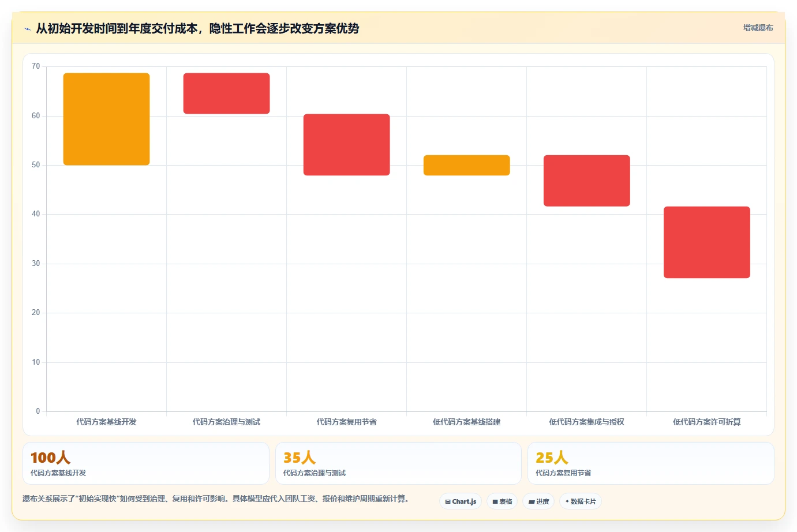
Task: Click the Chart.js tag chip
Action: tap(461, 501)
